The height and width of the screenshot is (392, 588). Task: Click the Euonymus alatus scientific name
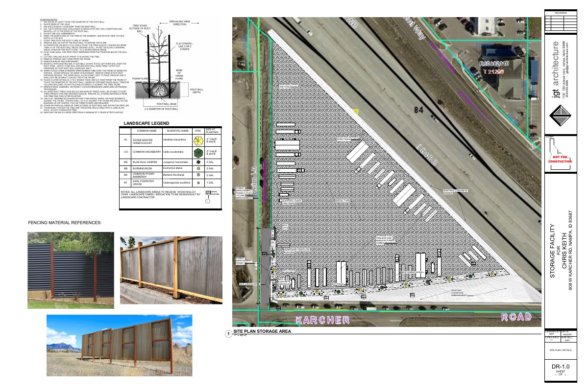point(172,168)
